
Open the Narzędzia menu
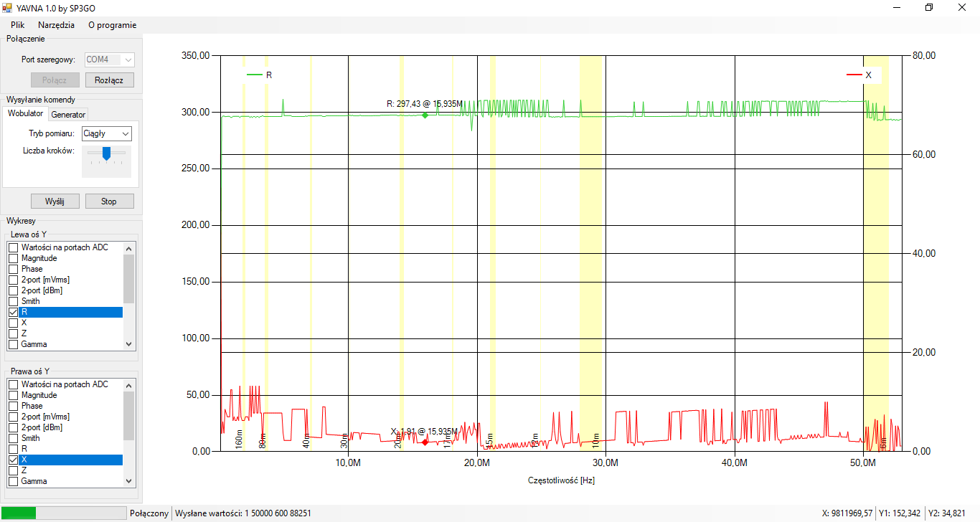pyautogui.click(x=56, y=24)
